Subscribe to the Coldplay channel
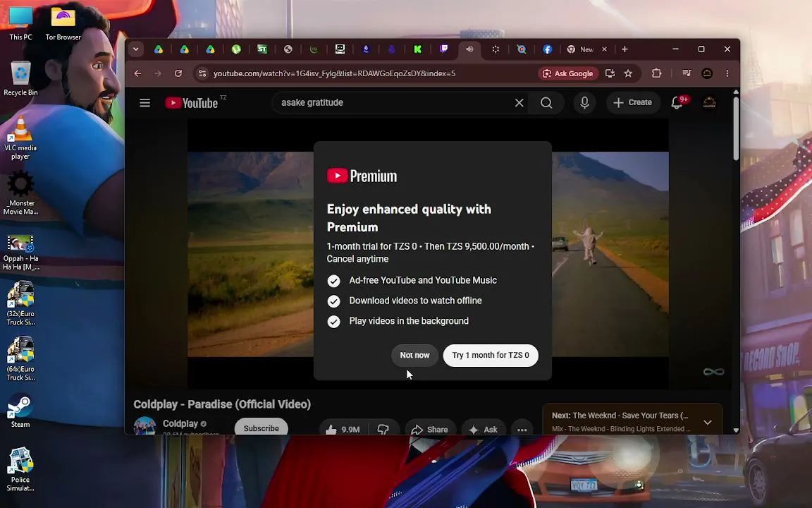 tap(261, 428)
